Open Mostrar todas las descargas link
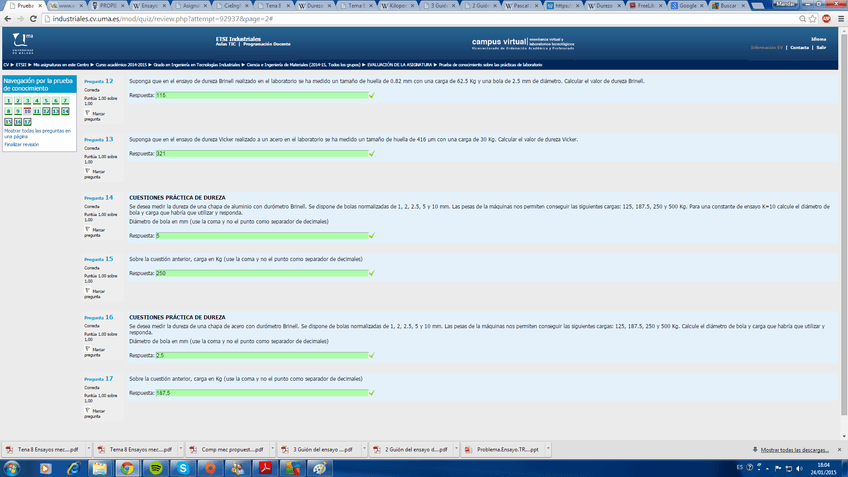 coord(794,449)
